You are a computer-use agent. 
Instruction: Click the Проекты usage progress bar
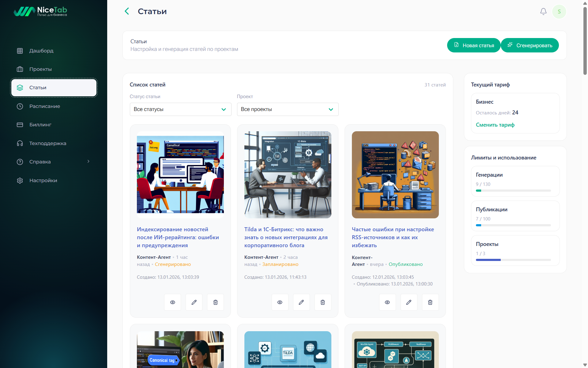[x=513, y=260]
